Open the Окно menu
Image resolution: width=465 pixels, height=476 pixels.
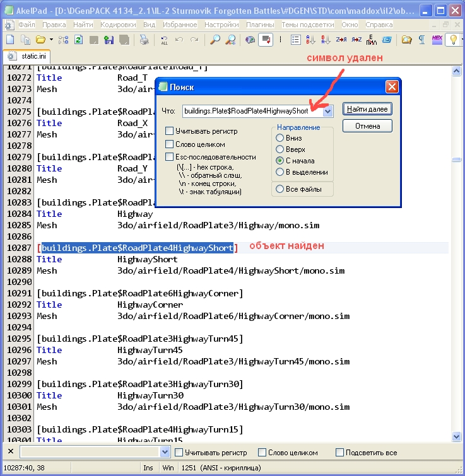[x=350, y=25]
